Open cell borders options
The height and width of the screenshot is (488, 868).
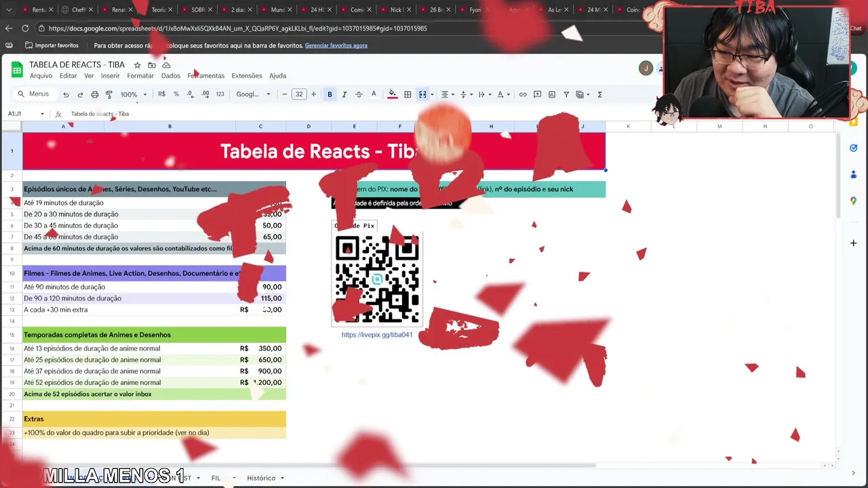(408, 95)
